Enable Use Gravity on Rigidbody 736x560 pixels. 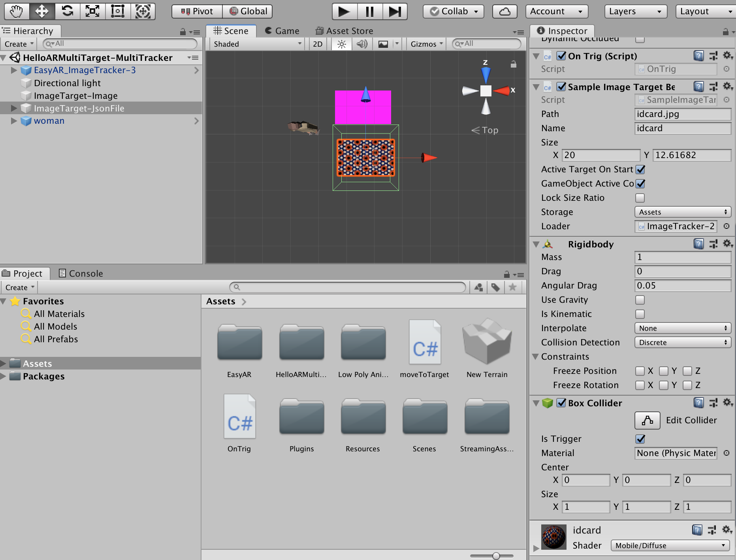coord(640,300)
